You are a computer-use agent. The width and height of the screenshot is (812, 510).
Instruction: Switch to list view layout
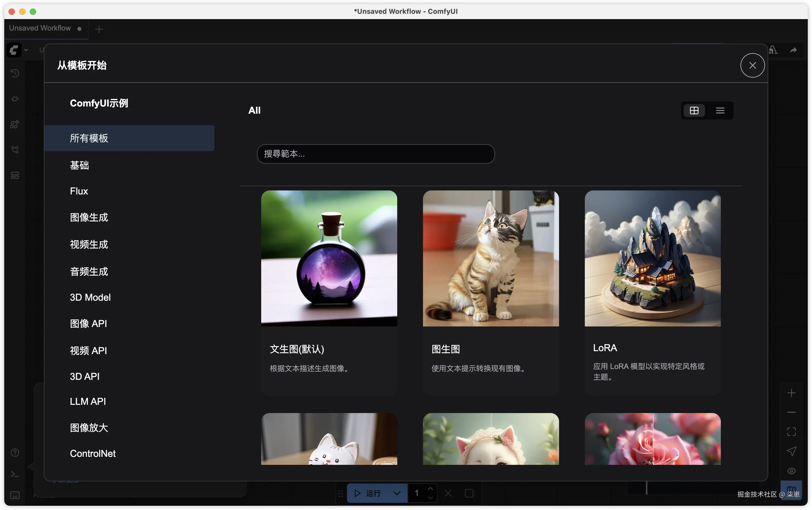point(720,110)
